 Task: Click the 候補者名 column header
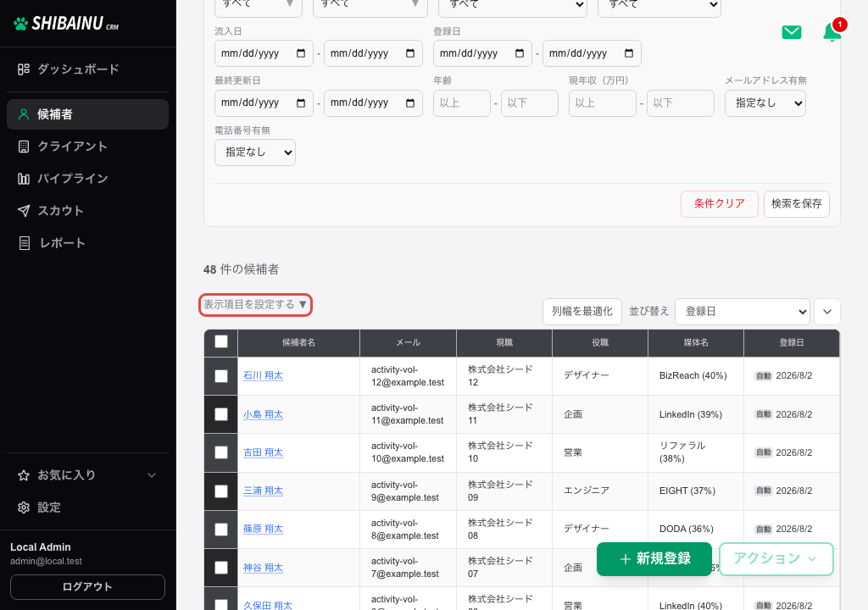click(298, 342)
